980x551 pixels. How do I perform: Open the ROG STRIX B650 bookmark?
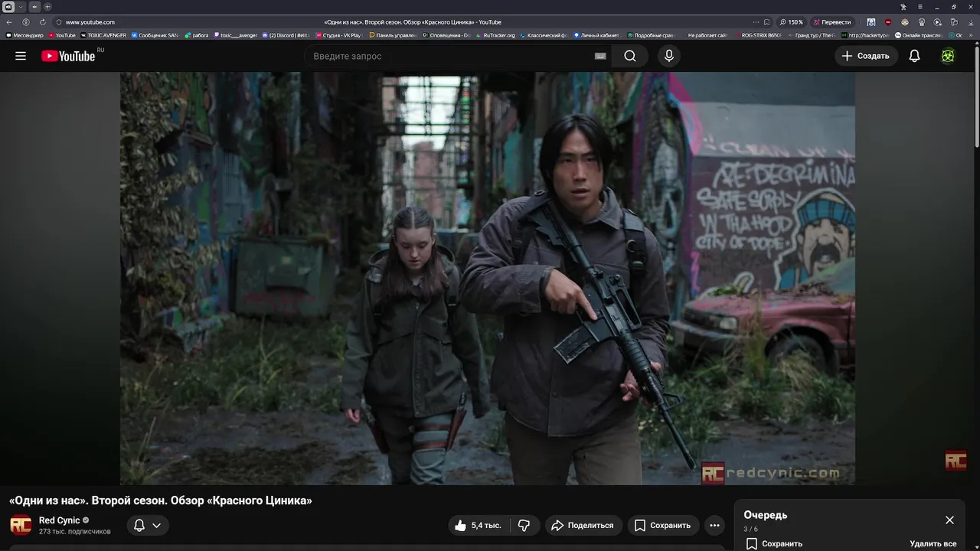[760, 35]
